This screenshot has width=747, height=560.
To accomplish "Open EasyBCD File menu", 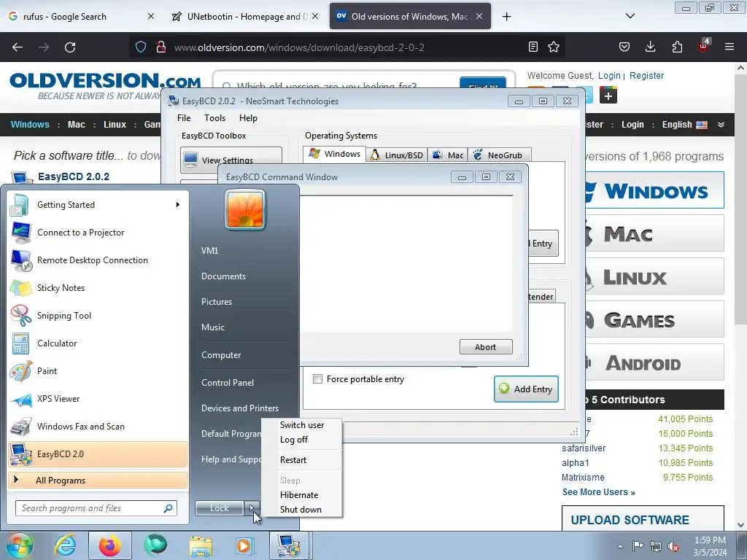I will pos(184,118).
